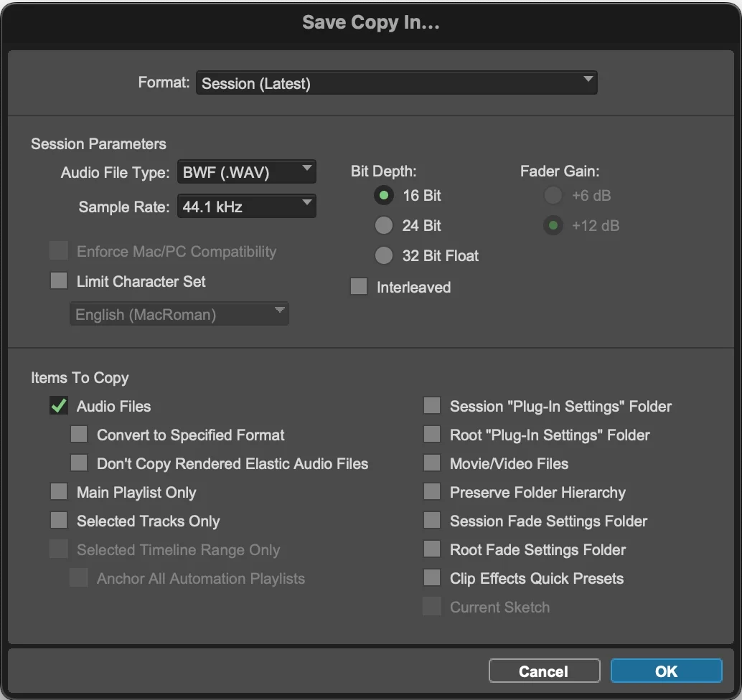Check Session "Plug-In Settings" Folder
742x700 pixels.
click(432, 405)
